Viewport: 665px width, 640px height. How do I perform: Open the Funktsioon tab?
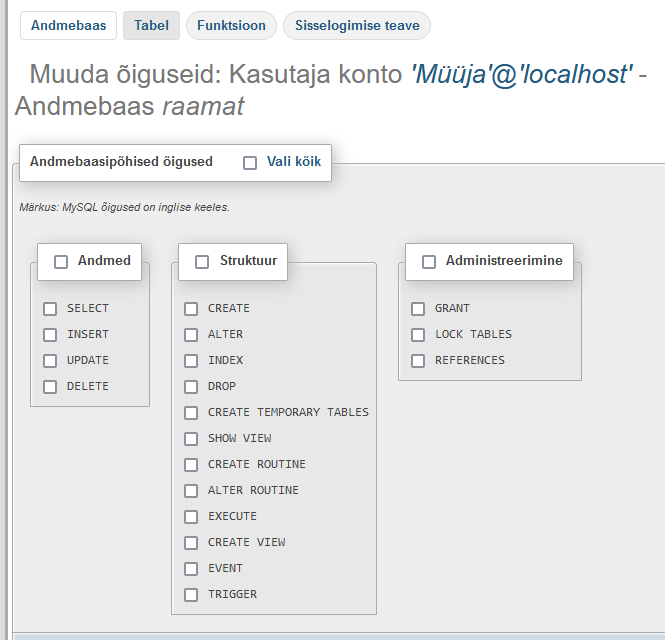[x=232, y=26]
